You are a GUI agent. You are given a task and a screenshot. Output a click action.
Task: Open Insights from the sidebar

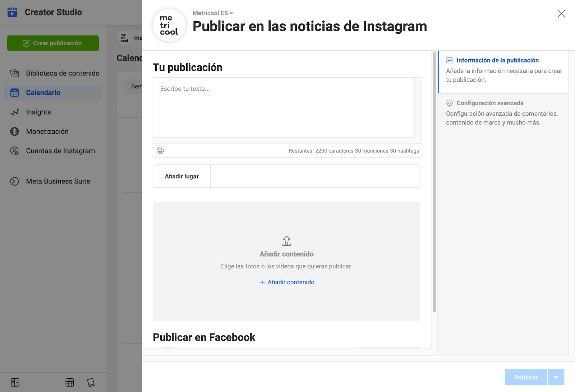coord(38,112)
